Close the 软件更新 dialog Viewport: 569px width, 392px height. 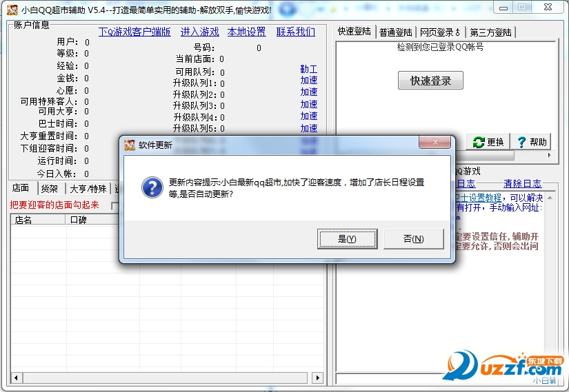coord(435,142)
